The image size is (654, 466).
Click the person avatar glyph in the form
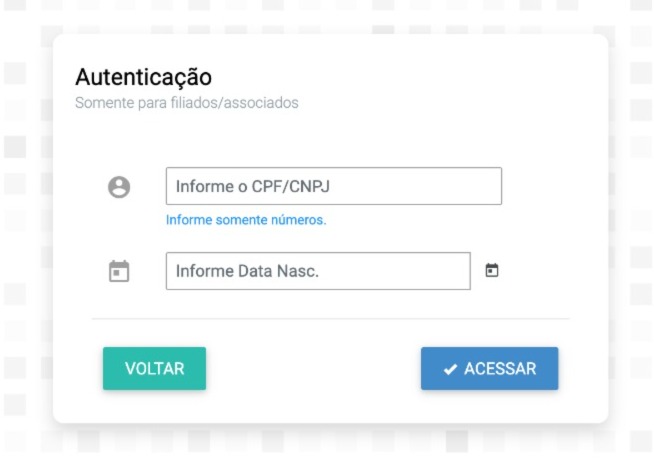pyautogui.click(x=119, y=187)
